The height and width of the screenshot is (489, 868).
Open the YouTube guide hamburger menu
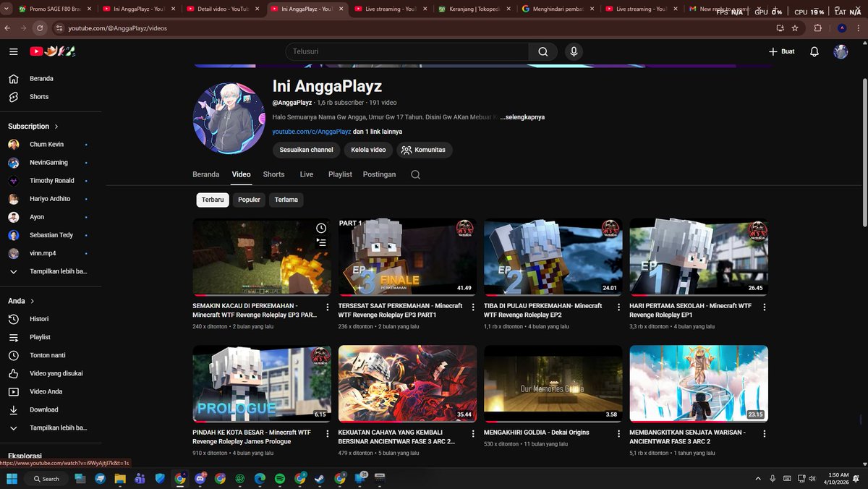tap(13, 51)
